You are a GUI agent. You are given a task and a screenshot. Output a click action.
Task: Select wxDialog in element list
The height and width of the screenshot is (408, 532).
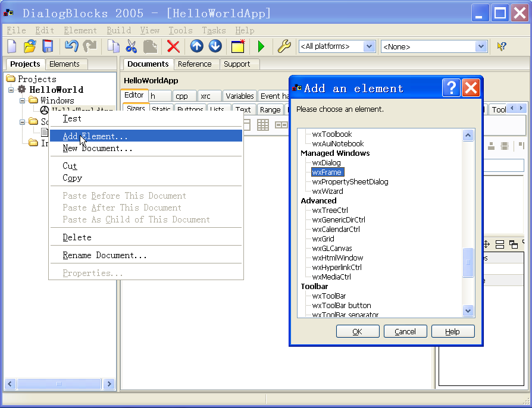tap(326, 163)
